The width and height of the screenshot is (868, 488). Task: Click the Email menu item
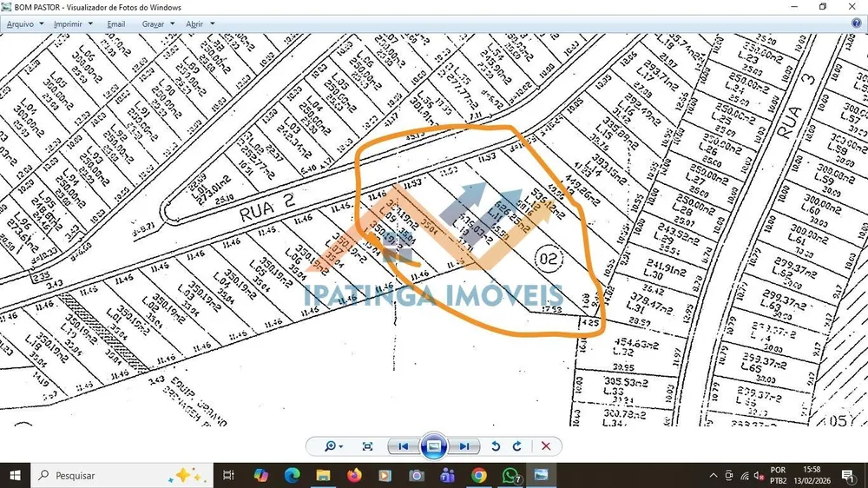115,23
